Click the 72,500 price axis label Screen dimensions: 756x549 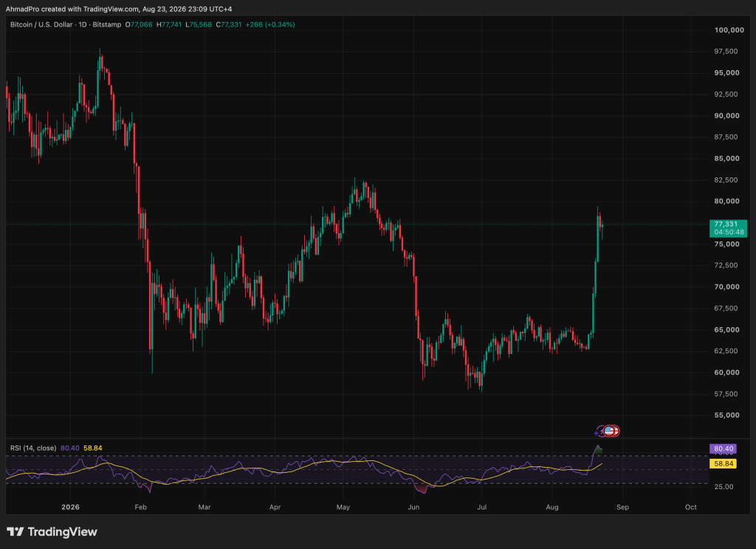click(x=726, y=265)
